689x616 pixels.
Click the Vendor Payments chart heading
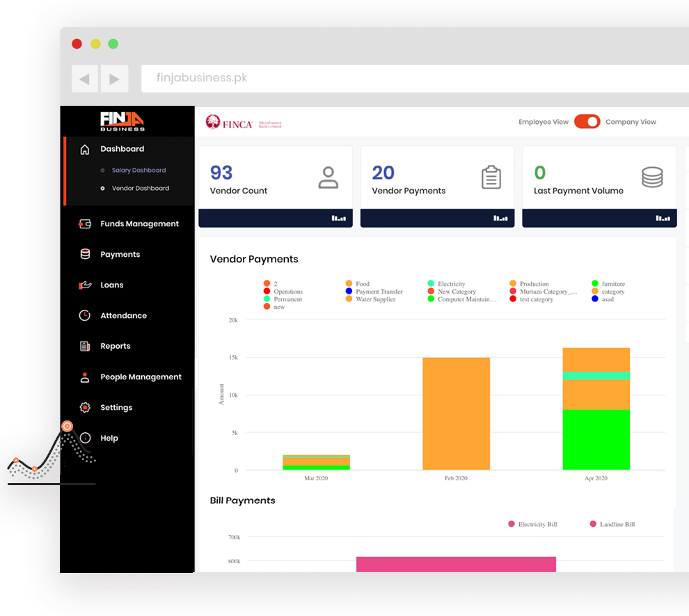pyautogui.click(x=254, y=259)
